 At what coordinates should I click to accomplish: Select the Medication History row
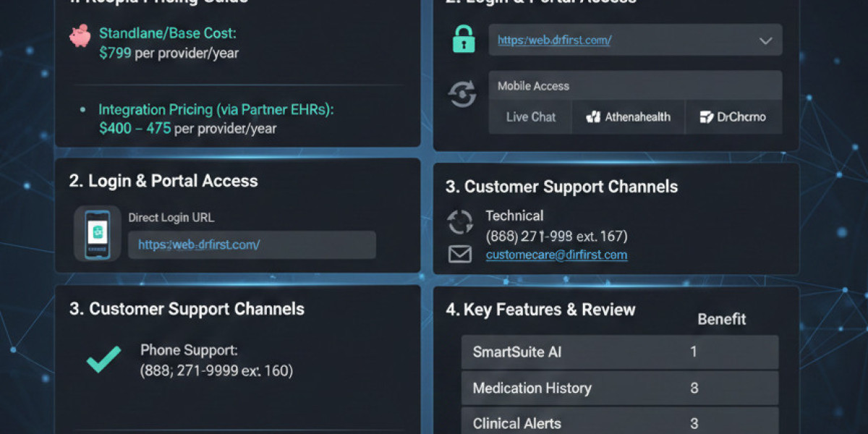click(x=619, y=388)
